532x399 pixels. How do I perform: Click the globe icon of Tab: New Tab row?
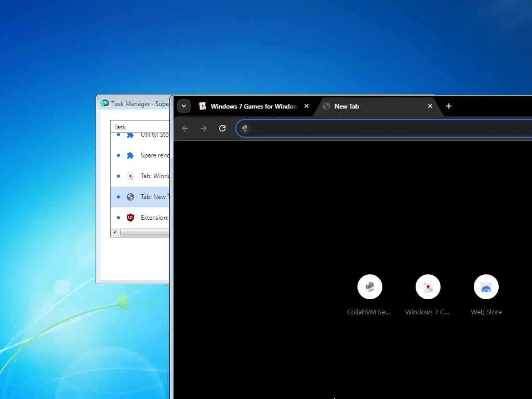(x=130, y=197)
